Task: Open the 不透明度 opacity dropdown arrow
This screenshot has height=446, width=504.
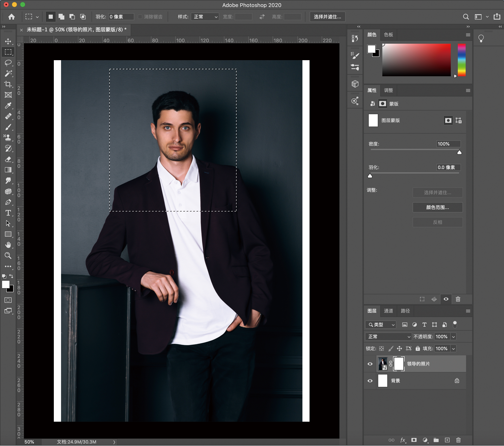Action: [x=453, y=337]
